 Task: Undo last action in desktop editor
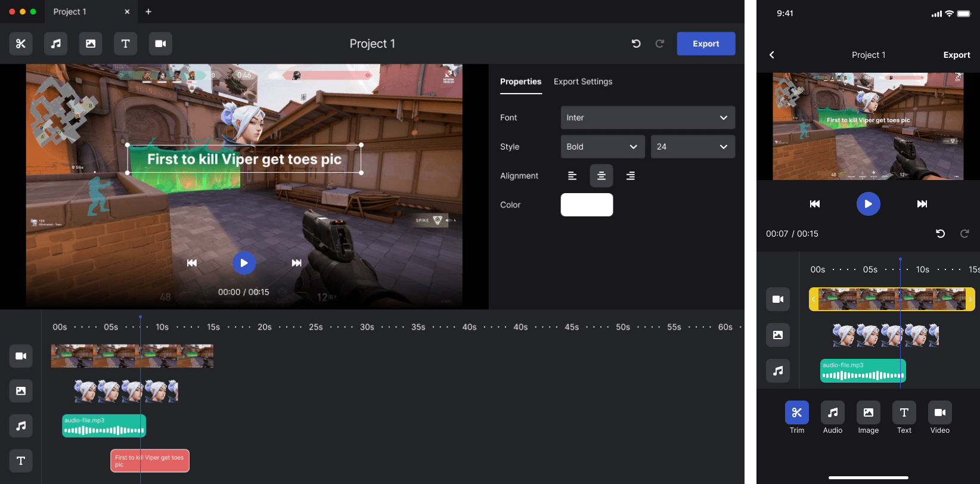pos(636,44)
